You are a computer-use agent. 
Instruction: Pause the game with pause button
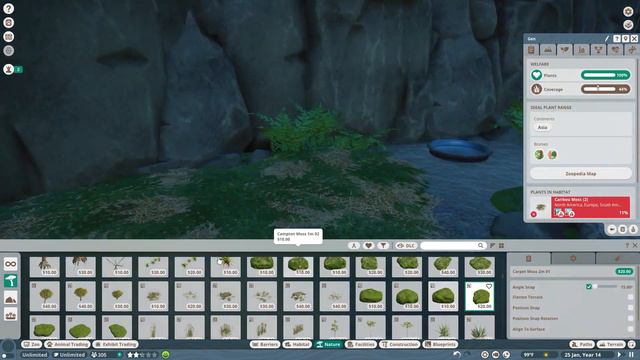tap(631, 354)
